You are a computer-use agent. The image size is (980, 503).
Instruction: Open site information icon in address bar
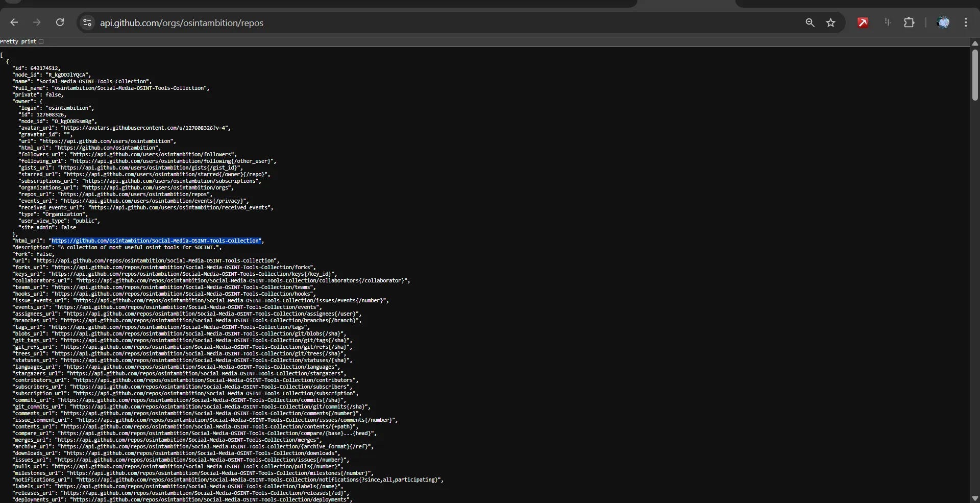coord(87,23)
